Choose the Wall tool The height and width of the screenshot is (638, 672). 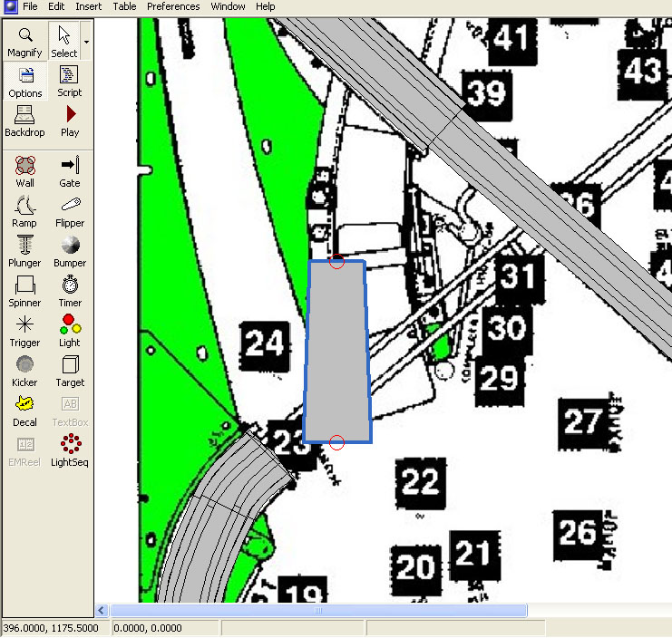coord(24,171)
